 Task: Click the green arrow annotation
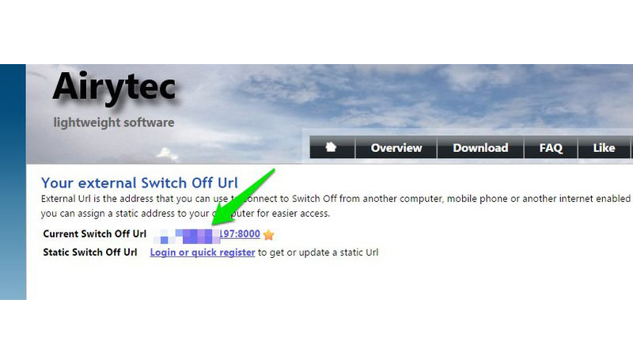pos(244,197)
